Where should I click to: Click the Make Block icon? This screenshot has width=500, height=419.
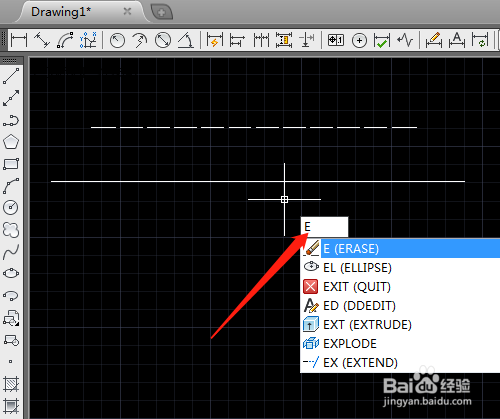point(11,340)
